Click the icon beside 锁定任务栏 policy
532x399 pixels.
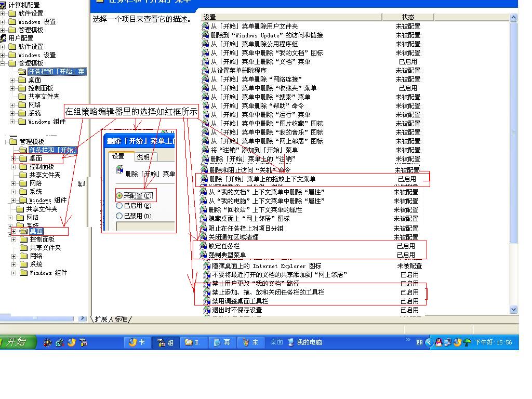(203, 246)
